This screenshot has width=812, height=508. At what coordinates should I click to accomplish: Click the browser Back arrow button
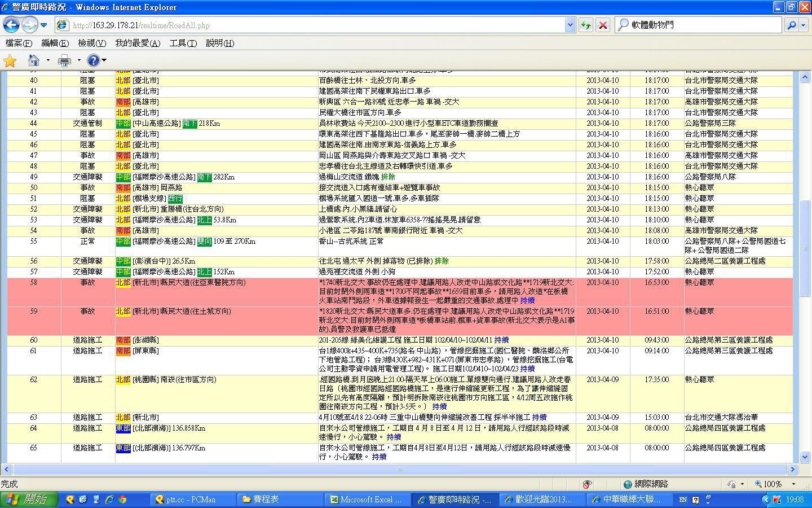(11, 25)
